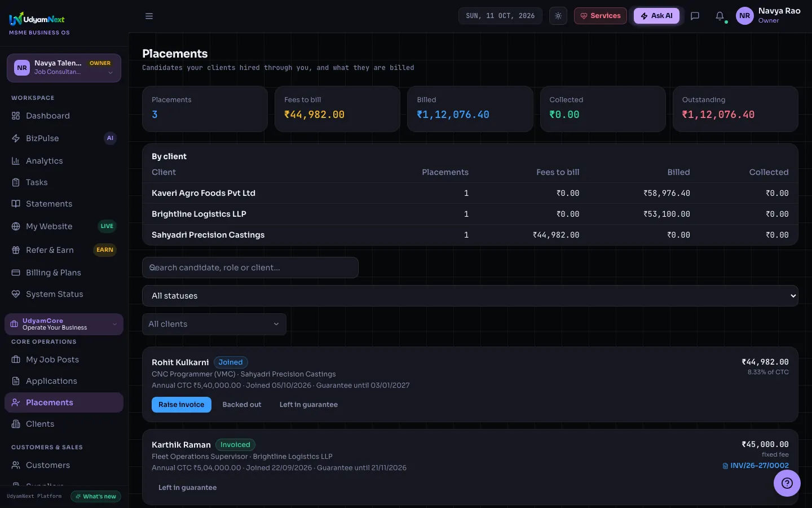Open Dashboard in the sidebar
The height and width of the screenshot is (508, 812).
64,116
